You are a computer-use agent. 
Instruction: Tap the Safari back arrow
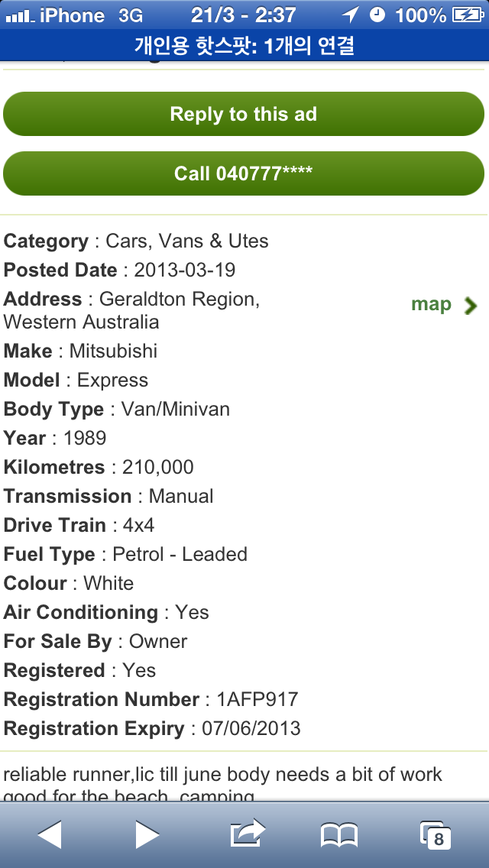(x=50, y=835)
